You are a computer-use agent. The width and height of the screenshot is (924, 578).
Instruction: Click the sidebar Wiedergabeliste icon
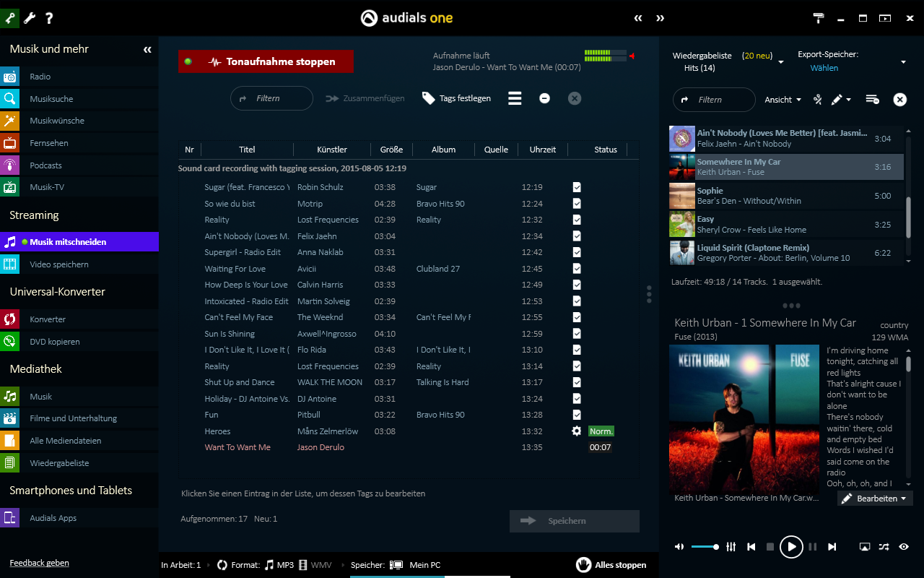tap(10, 463)
